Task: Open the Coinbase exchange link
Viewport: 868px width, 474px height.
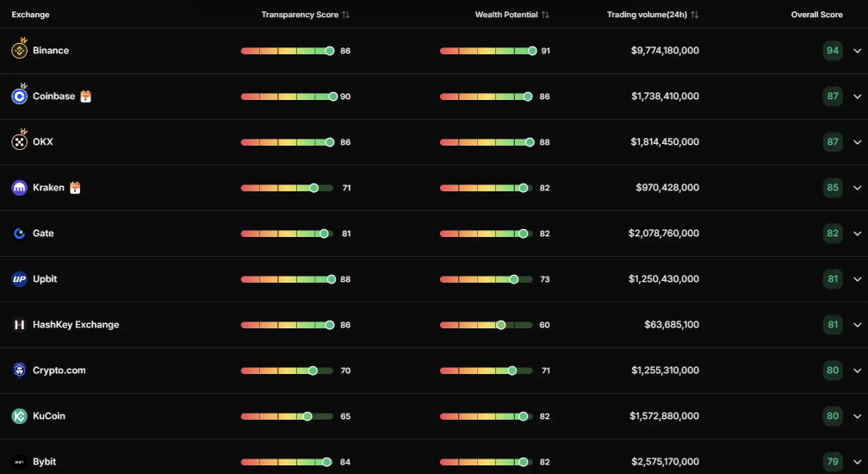Action: [x=53, y=97]
